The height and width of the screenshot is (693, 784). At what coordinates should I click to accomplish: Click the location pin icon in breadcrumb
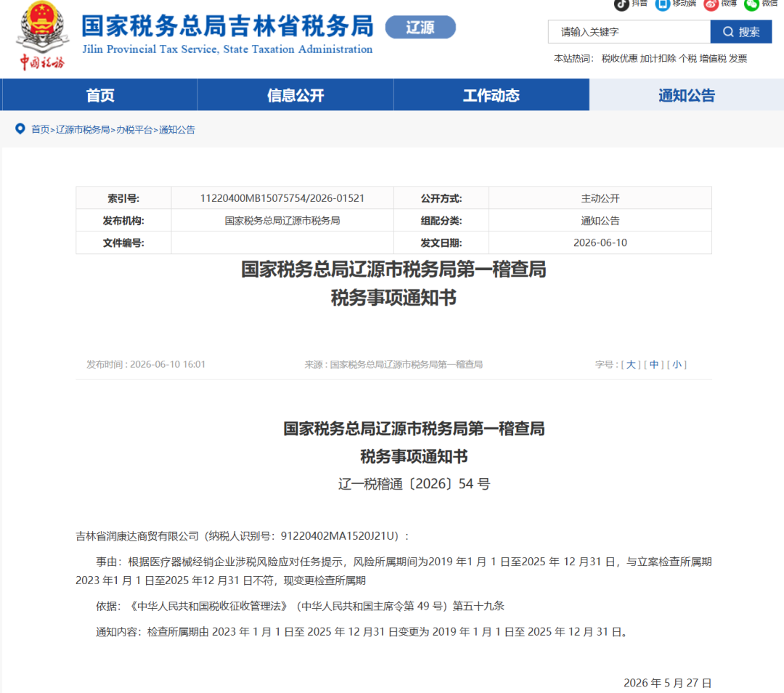(20, 129)
